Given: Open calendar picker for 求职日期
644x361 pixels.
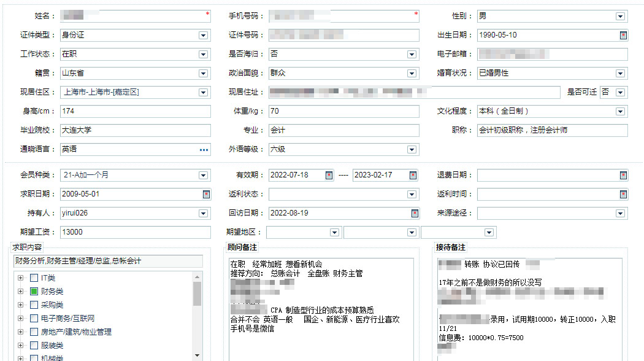Looking at the screenshot, I should [206, 195].
